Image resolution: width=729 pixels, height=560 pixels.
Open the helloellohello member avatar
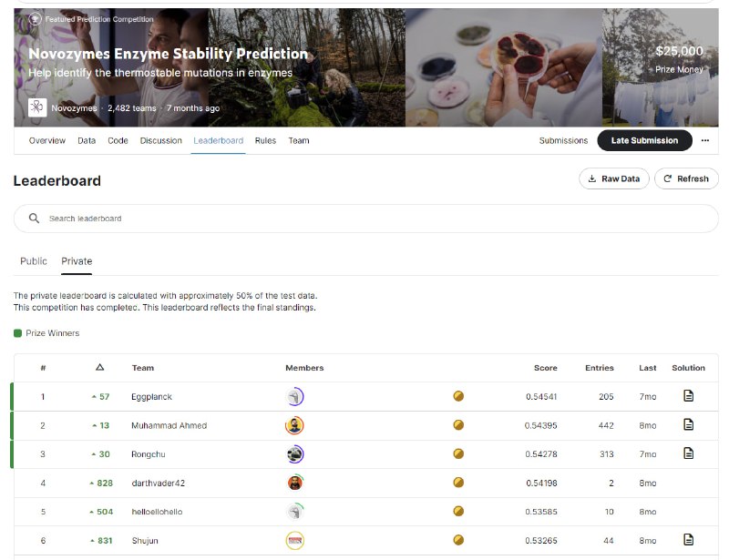[294, 512]
